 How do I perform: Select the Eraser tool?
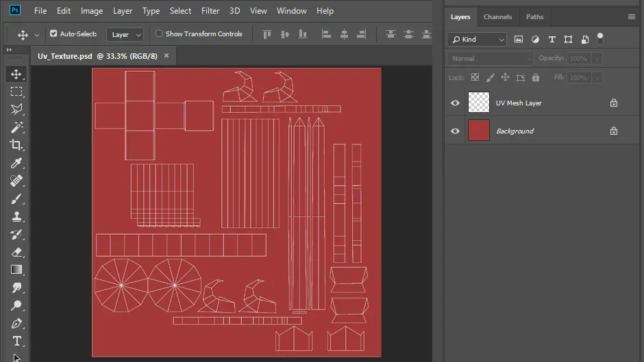(x=16, y=252)
